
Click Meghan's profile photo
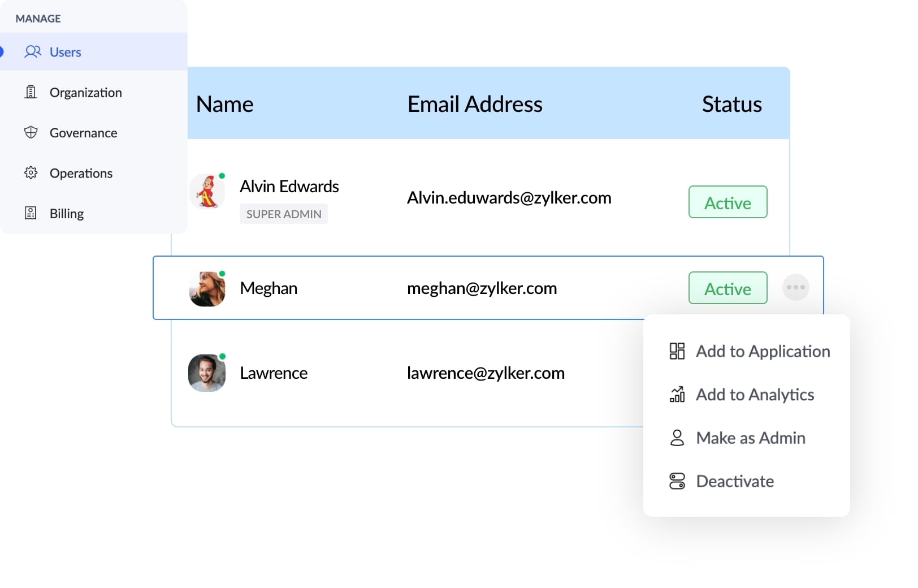point(207,289)
